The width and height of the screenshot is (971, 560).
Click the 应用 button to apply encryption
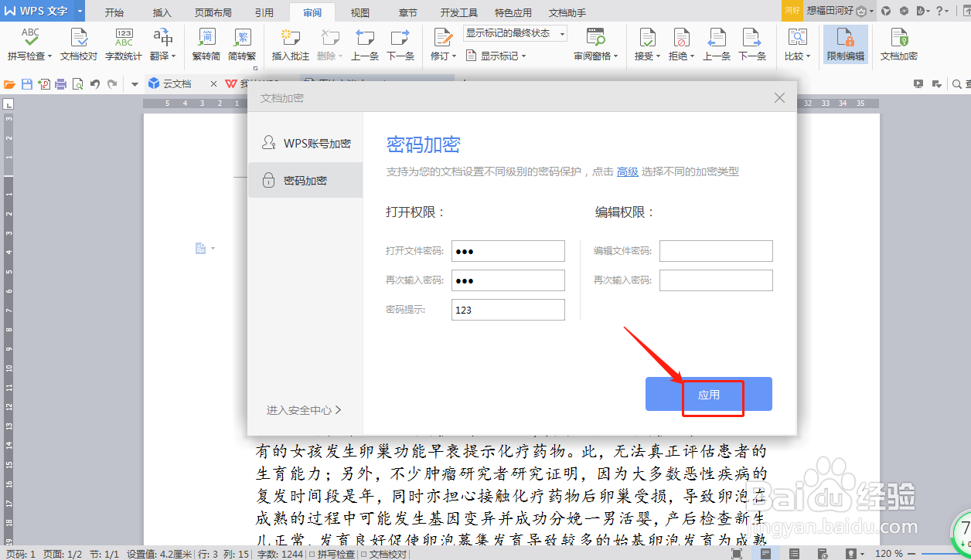click(x=708, y=394)
